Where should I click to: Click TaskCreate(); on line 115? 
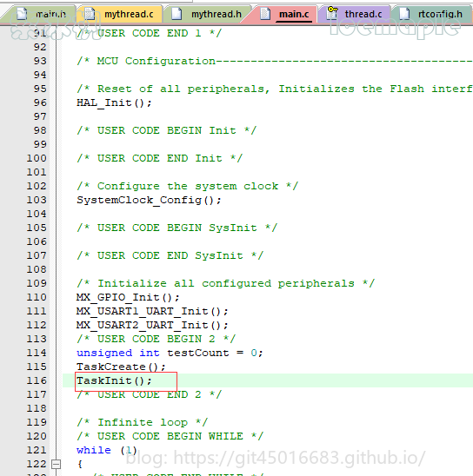(121, 367)
